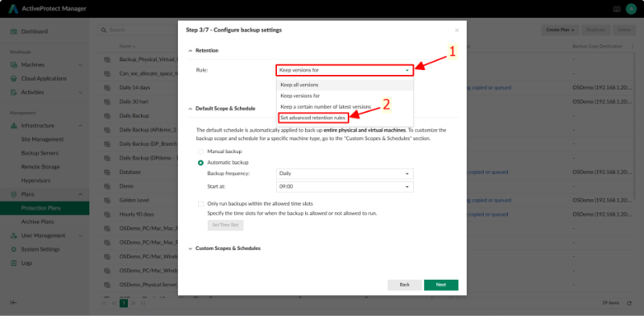Open Logs from the sidebar
This screenshot has width=644, height=316.
point(27,263)
